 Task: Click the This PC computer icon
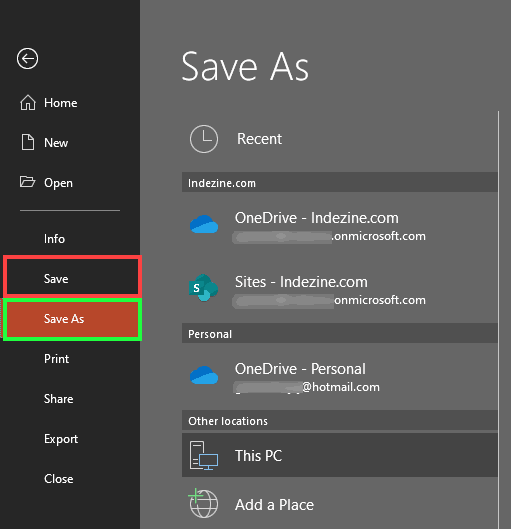(204, 456)
